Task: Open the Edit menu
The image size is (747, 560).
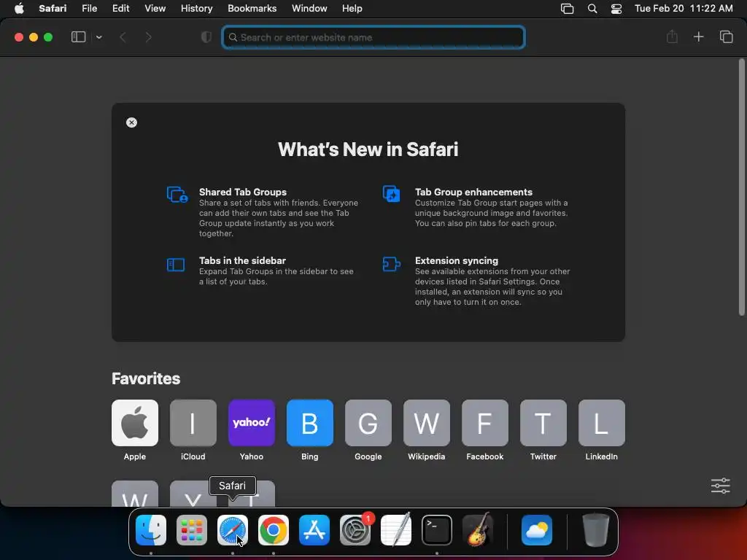Action: click(x=120, y=8)
